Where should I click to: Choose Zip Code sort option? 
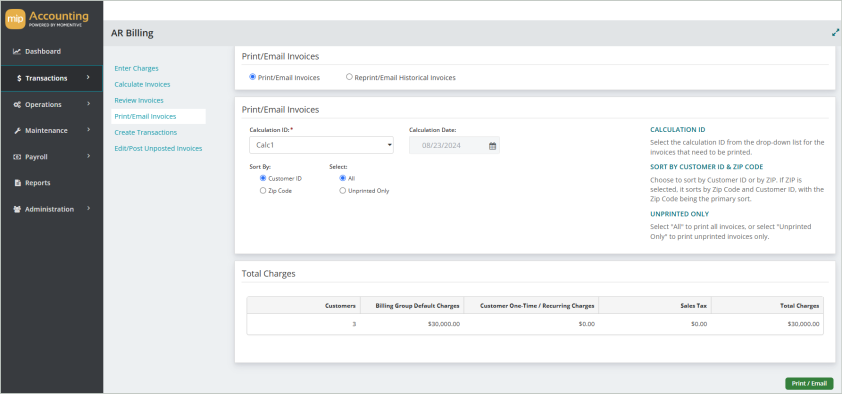coord(263,191)
